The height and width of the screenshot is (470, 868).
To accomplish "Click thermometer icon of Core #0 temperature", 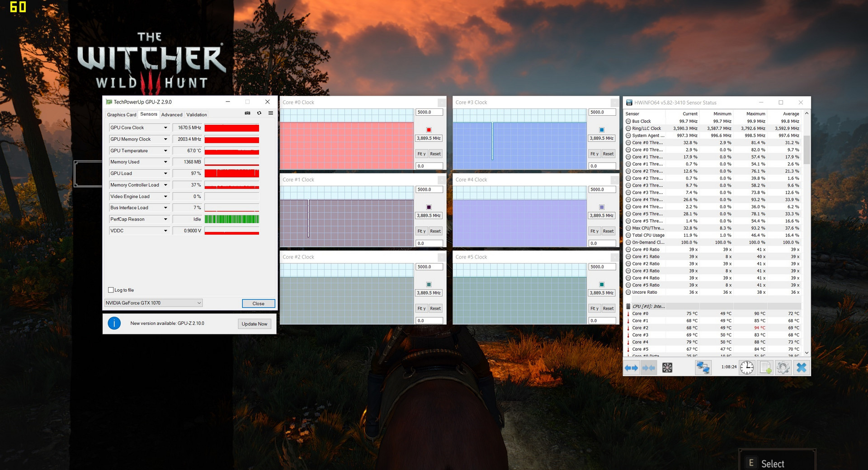I will tap(628, 314).
